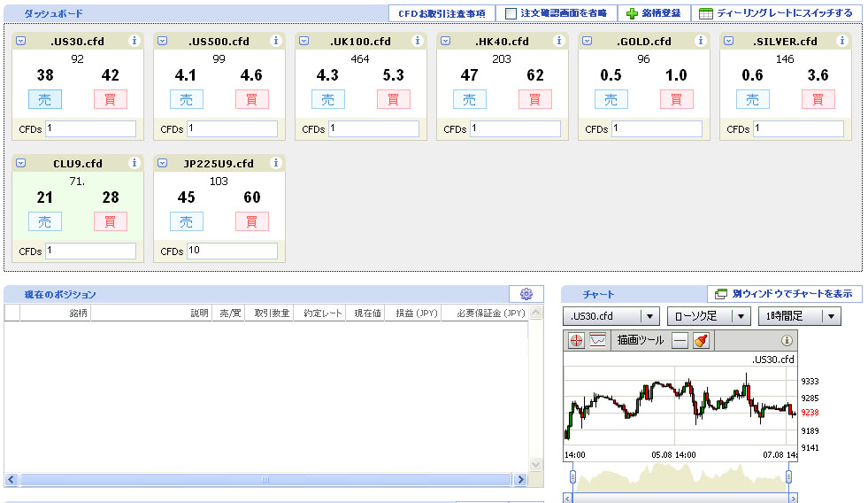868x503 pixels.
Task: Sort positions by 銘柄 column header
Action: pyautogui.click(x=56, y=313)
